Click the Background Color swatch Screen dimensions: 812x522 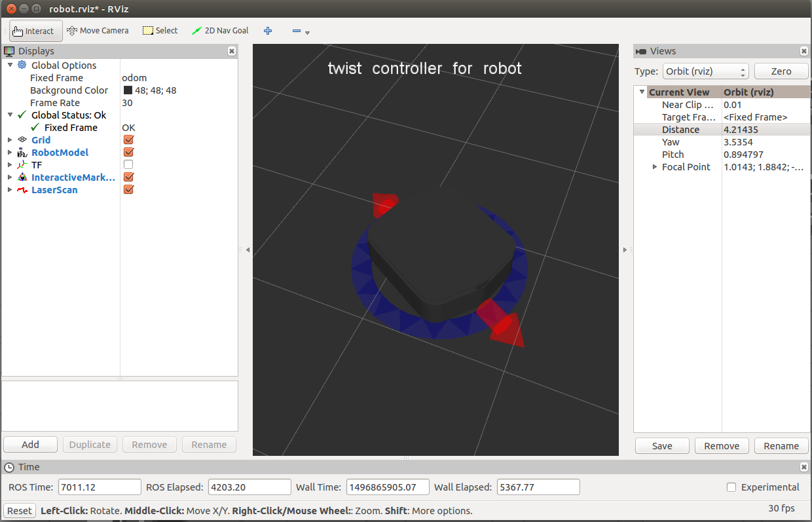point(128,90)
